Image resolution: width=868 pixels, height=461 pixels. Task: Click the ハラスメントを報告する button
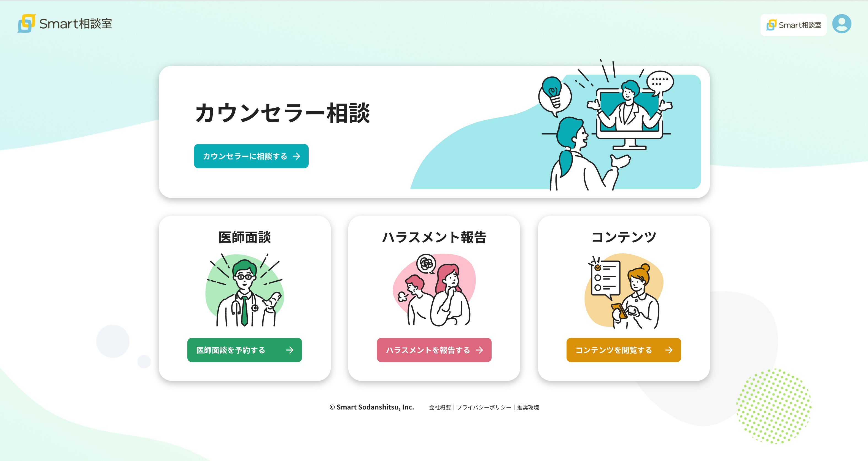tap(434, 350)
